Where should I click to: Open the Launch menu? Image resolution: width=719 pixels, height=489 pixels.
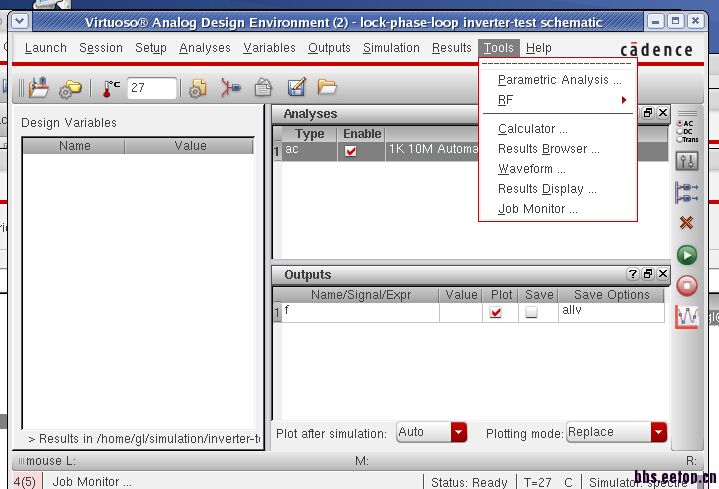pyautogui.click(x=46, y=48)
